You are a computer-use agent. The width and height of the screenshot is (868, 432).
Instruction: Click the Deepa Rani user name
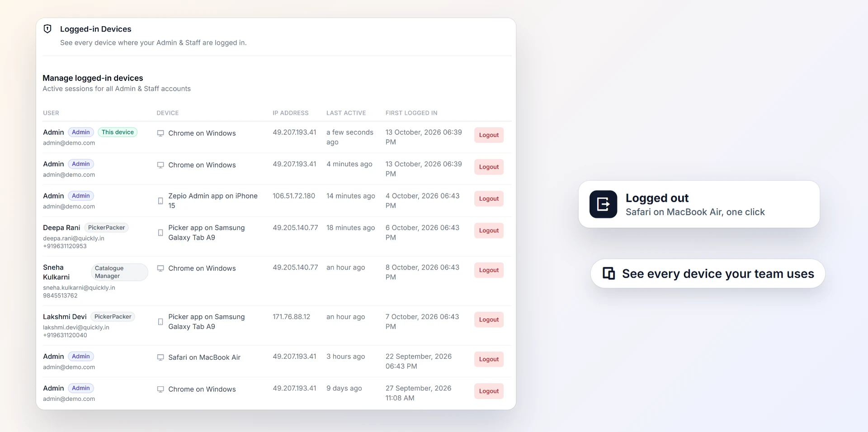click(x=61, y=228)
